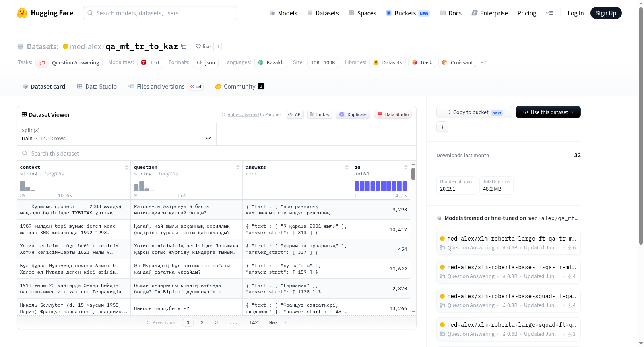
Task: Open xlm-roberta-base-ft-qa-tr-mt model card
Action: (x=508, y=271)
